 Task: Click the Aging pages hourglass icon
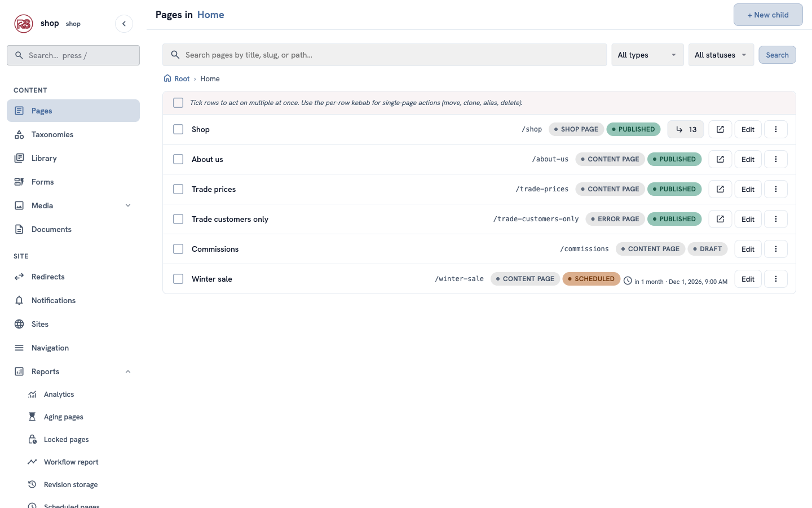click(32, 417)
